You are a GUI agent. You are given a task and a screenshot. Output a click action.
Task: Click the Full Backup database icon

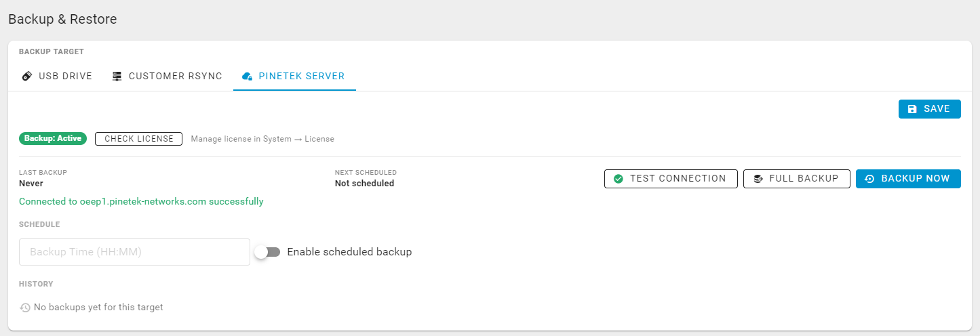coord(758,179)
